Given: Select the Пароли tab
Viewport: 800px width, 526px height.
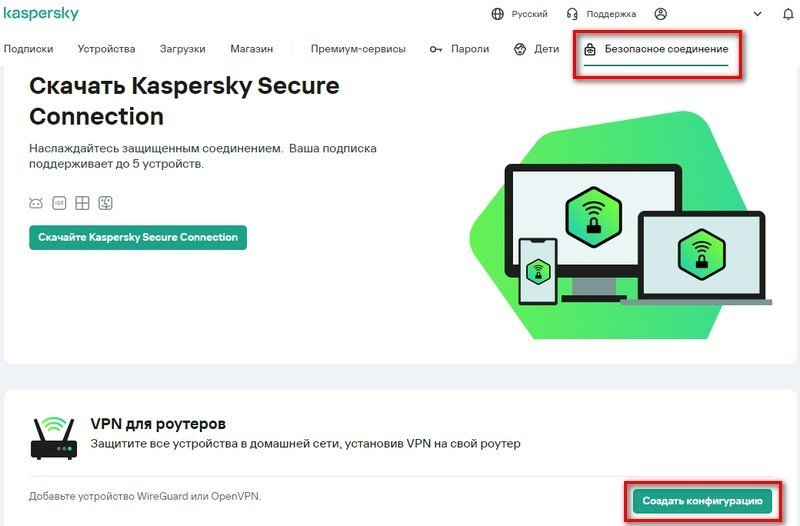Looking at the screenshot, I should click(x=459, y=48).
